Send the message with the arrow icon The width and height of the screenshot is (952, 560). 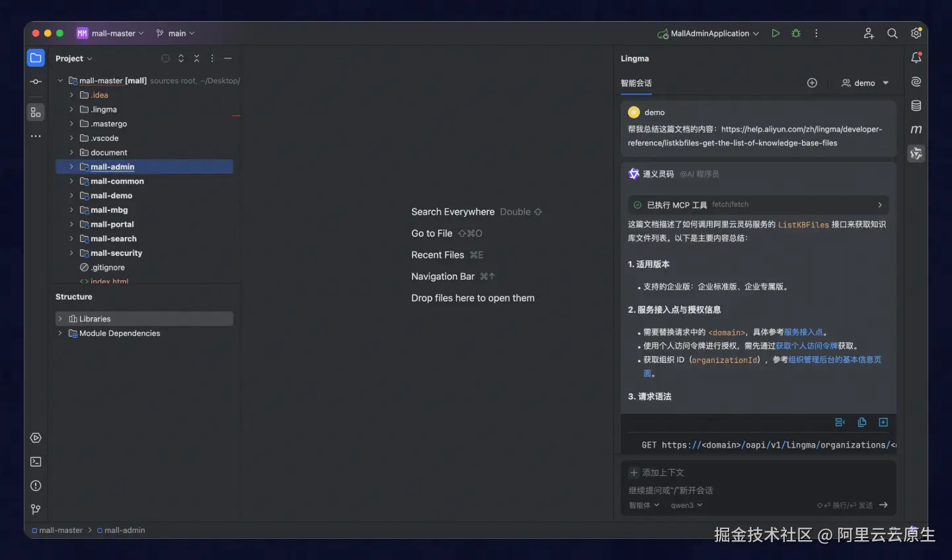883,505
